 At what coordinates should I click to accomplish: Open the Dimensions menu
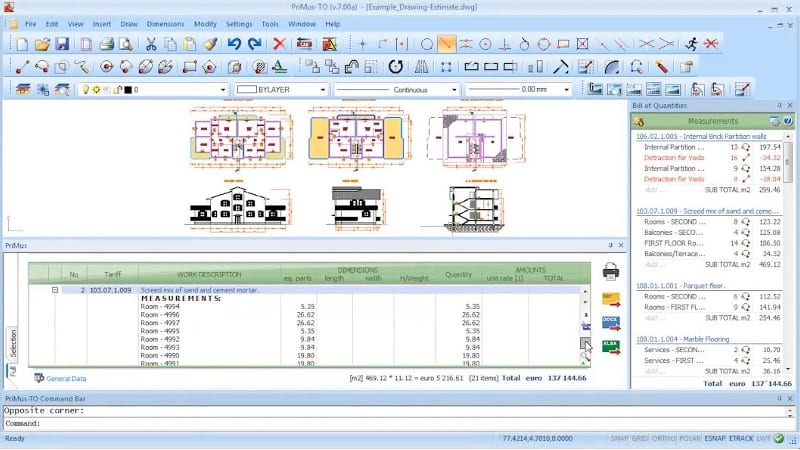[x=165, y=24]
